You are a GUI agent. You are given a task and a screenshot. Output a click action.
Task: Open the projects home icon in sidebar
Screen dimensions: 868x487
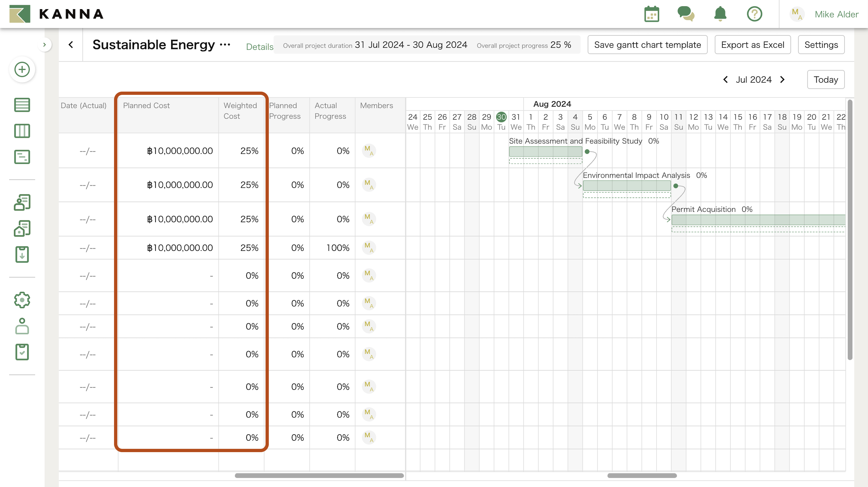pos(22,228)
